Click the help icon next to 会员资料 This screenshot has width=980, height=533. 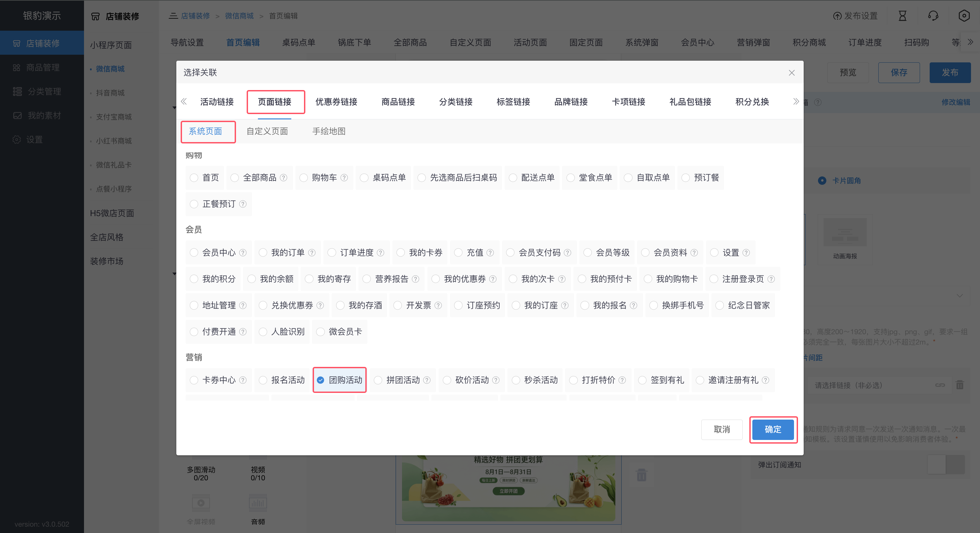(x=694, y=253)
